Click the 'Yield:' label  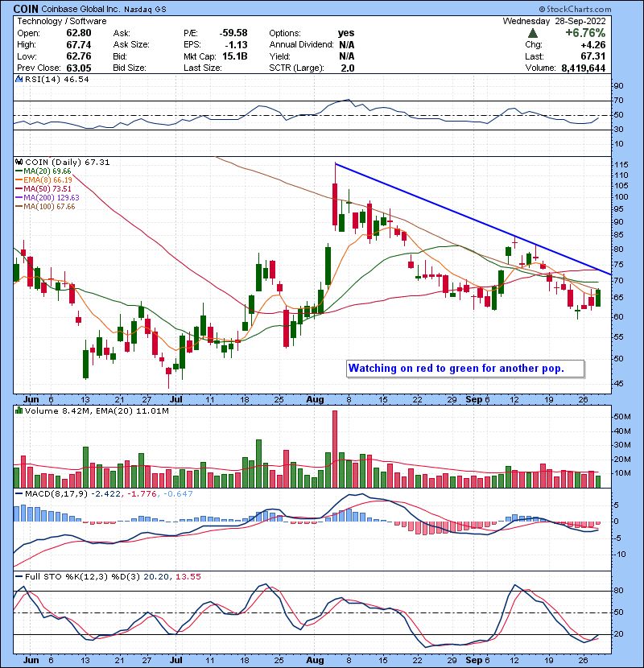pos(279,56)
